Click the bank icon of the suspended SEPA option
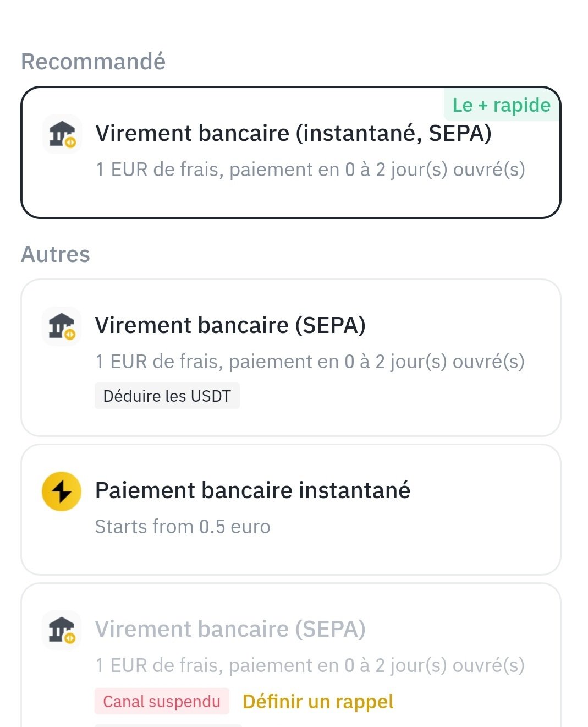 pos(62,630)
